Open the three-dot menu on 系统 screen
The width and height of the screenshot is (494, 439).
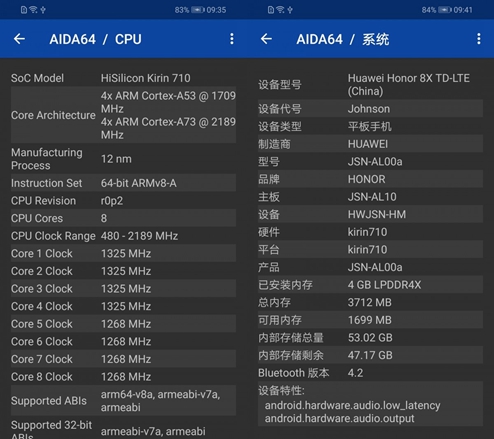(x=479, y=39)
